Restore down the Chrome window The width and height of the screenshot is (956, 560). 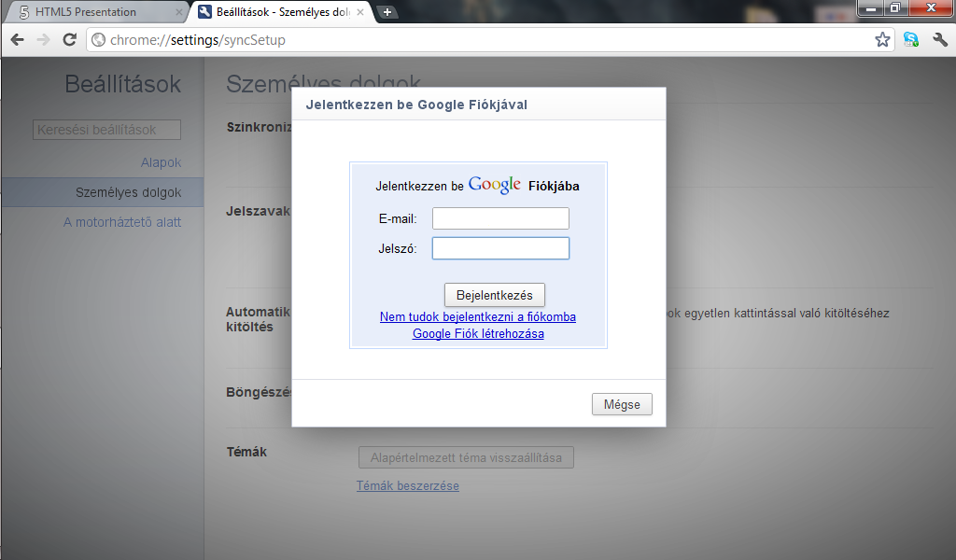point(895,7)
